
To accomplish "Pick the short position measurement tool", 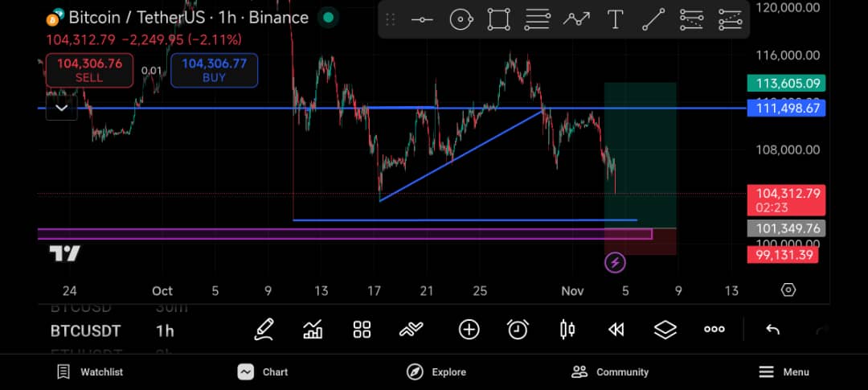I will (x=730, y=20).
